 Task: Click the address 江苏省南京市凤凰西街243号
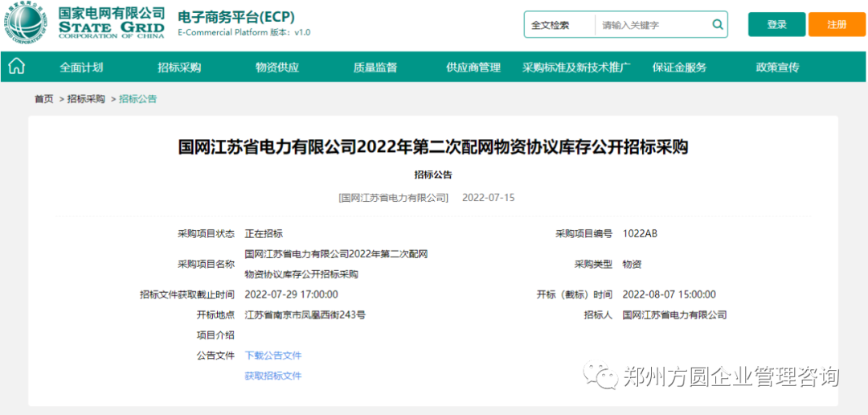pyautogui.click(x=305, y=314)
